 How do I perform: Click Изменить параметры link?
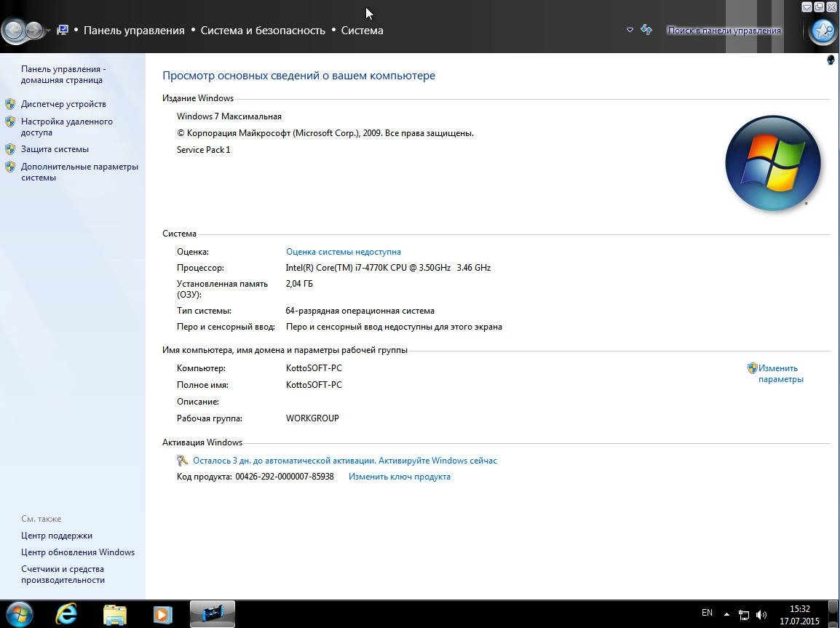click(x=780, y=374)
